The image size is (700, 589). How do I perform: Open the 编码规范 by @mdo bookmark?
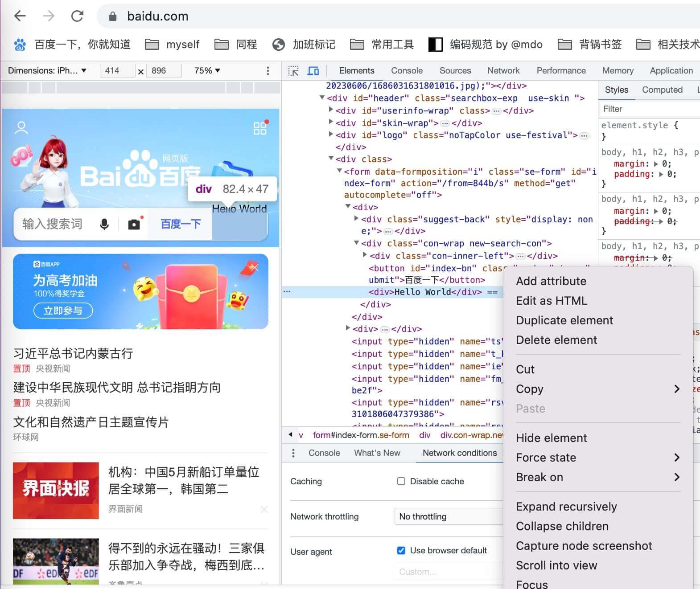coord(486,45)
